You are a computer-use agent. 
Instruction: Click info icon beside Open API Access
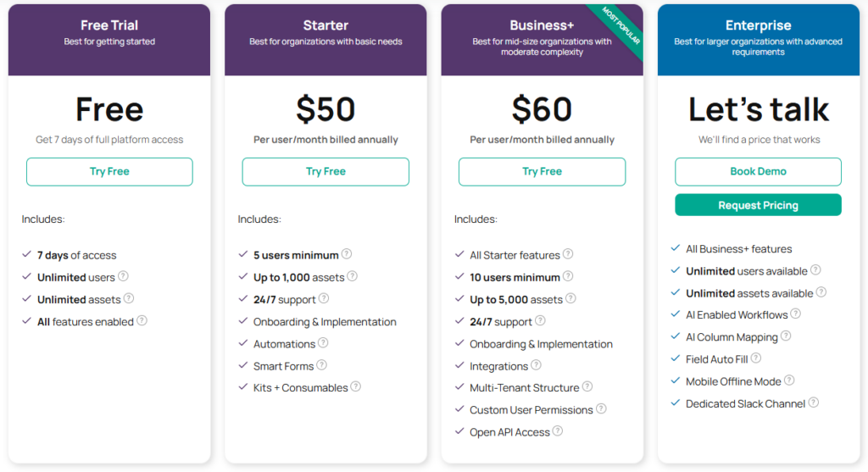[558, 431]
